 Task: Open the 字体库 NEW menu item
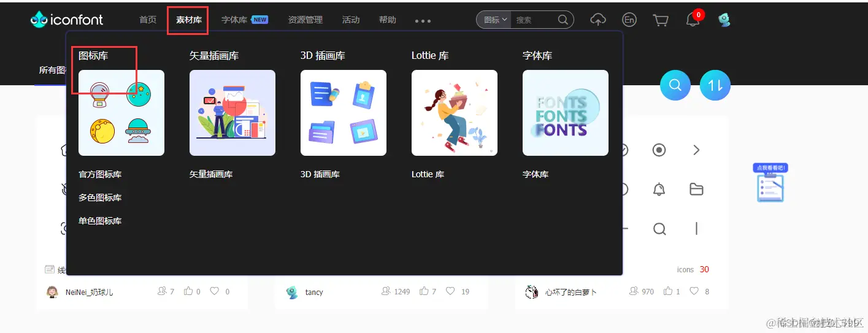pyautogui.click(x=244, y=20)
